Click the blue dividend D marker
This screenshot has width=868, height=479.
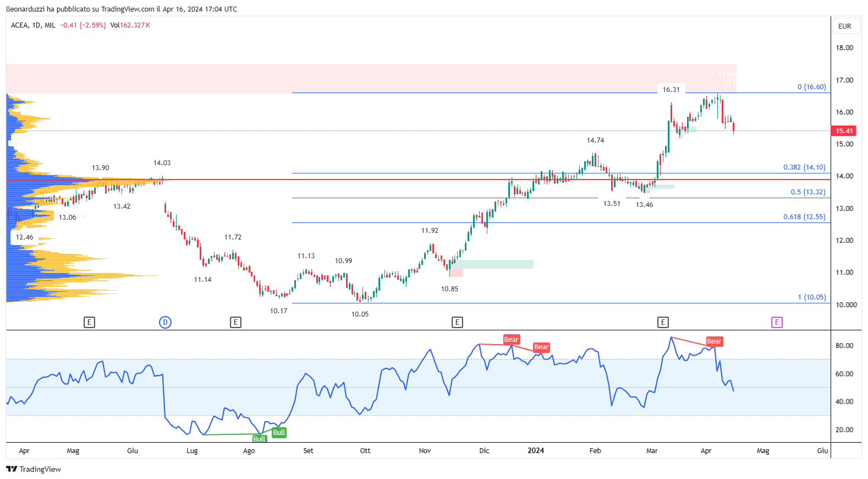(x=165, y=322)
